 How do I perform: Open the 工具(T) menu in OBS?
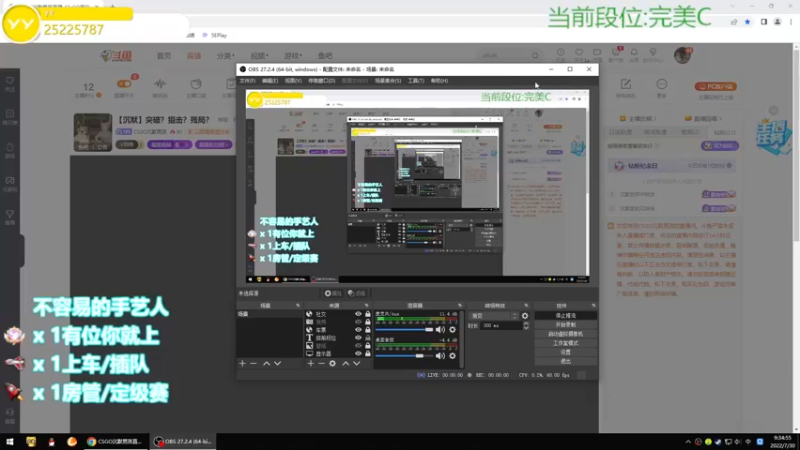coord(416,81)
